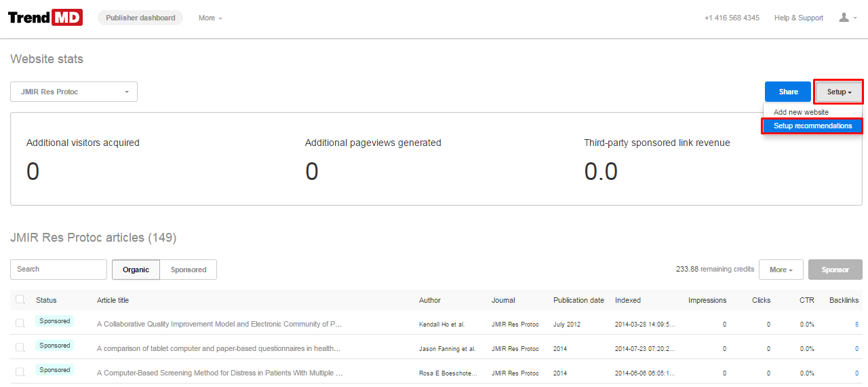Open the More dropdown beside remaining credits
868x387 pixels.
(781, 270)
